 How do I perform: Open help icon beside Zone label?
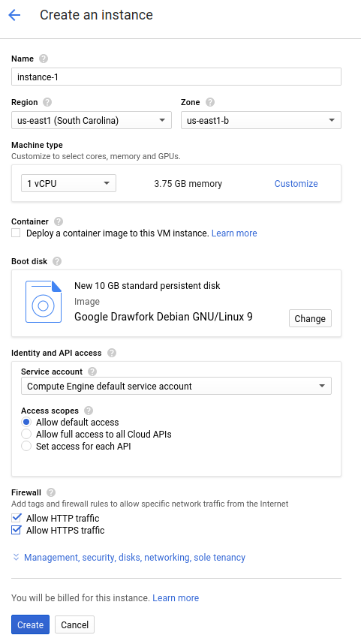[210, 102]
